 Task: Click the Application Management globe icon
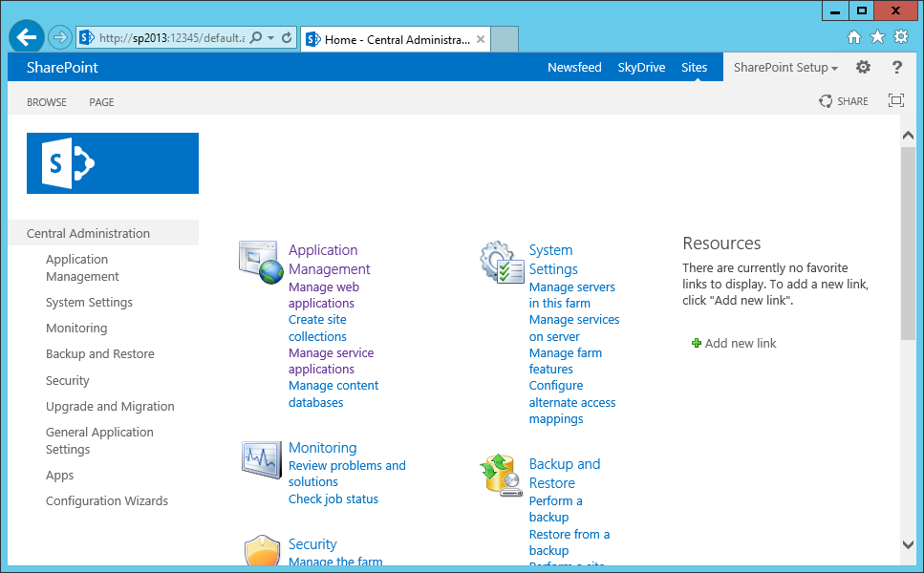[261, 262]
